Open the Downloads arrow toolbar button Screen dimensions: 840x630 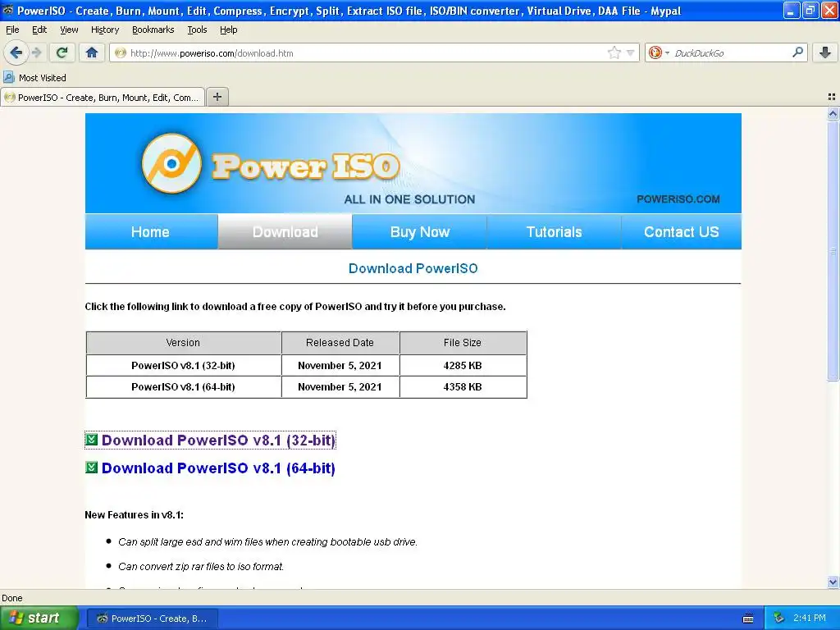[825, 52]
